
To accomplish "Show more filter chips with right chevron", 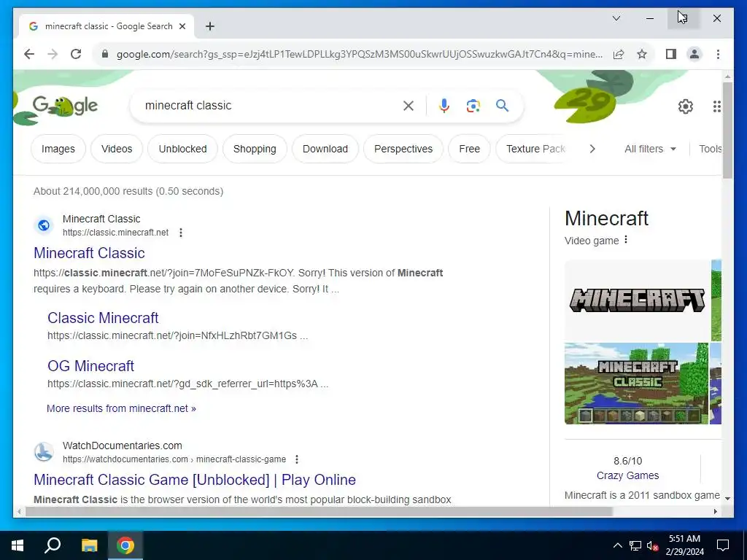I will pyautogui.click(x=592, y=149).
